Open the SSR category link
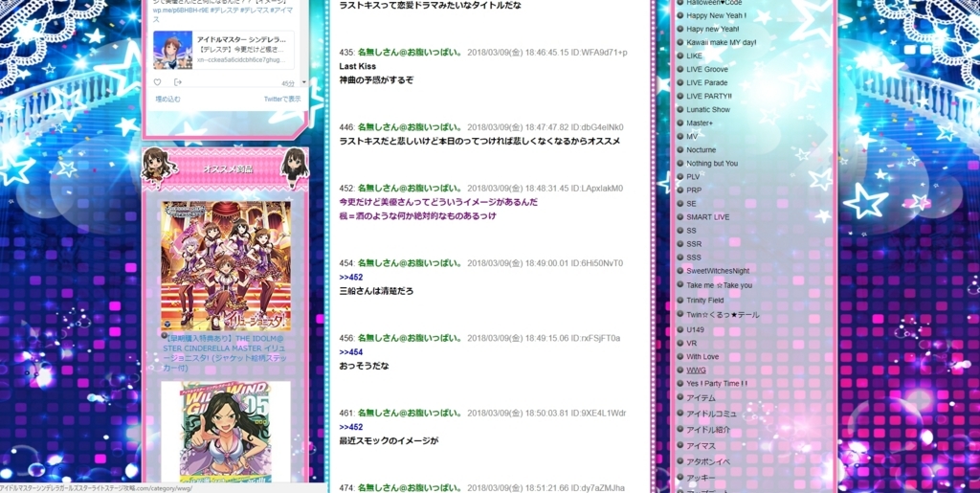980x493 pixels. click(694, 244)
